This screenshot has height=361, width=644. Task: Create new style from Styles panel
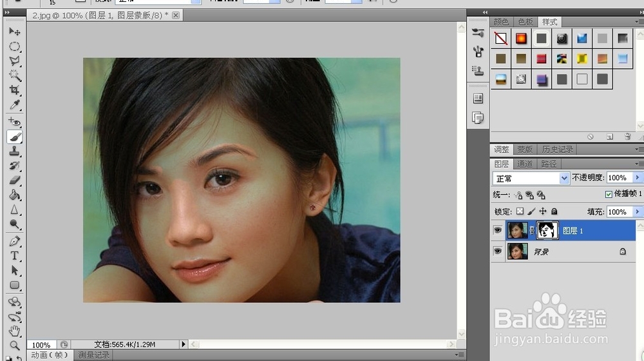pos(609,137)
